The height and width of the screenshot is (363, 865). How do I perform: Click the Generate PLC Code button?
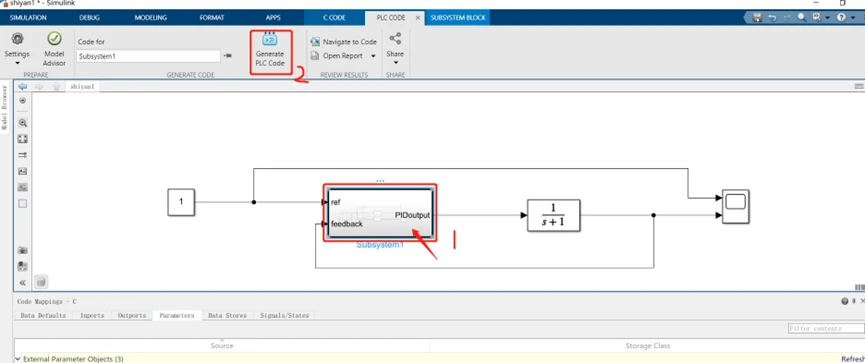(270, 50)
